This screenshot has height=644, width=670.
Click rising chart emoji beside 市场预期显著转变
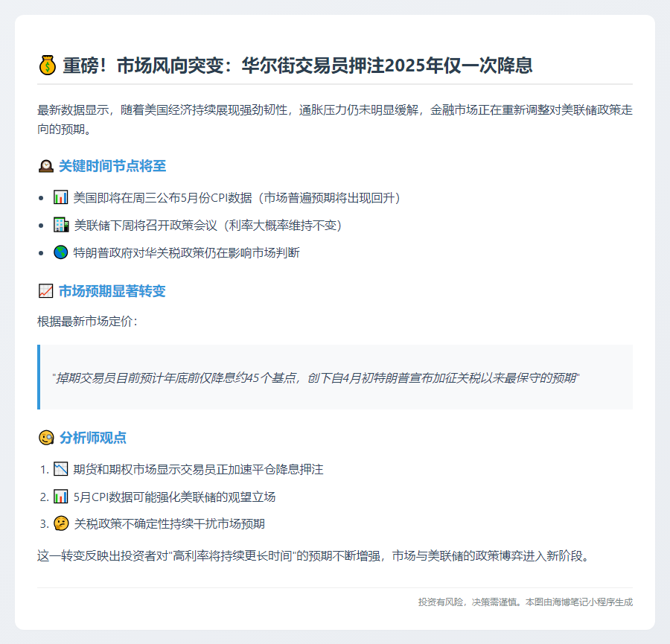click(x=45, y=291)
